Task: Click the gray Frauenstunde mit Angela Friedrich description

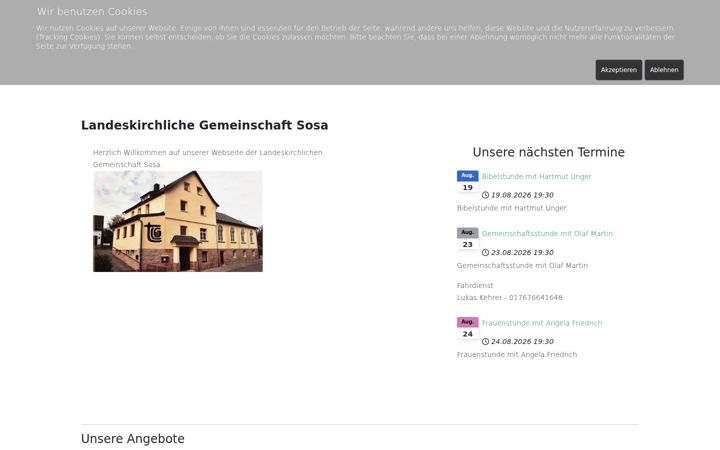Action: pos(517,354)
